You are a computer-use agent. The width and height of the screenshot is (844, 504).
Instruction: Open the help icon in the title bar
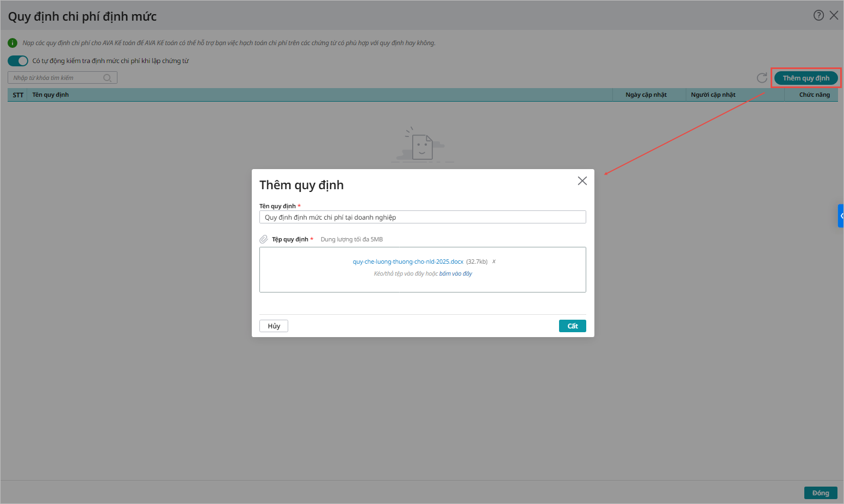point(818,15)
